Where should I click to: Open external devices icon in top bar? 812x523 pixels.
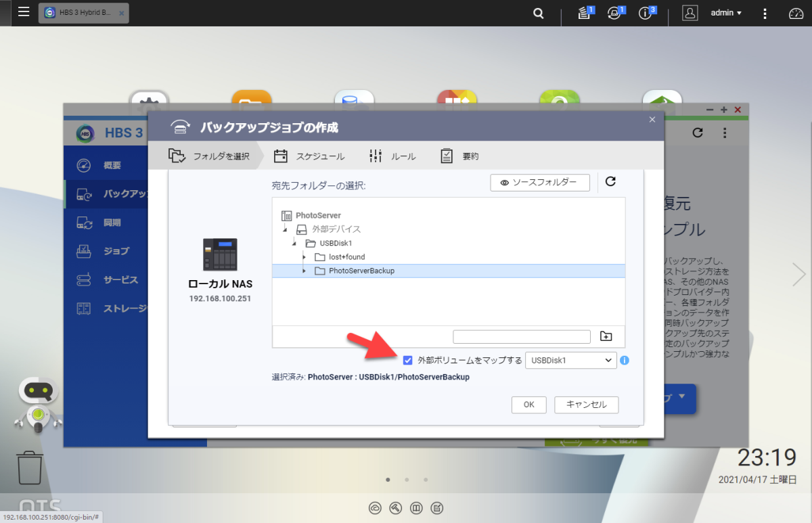[x=616, y=13]
